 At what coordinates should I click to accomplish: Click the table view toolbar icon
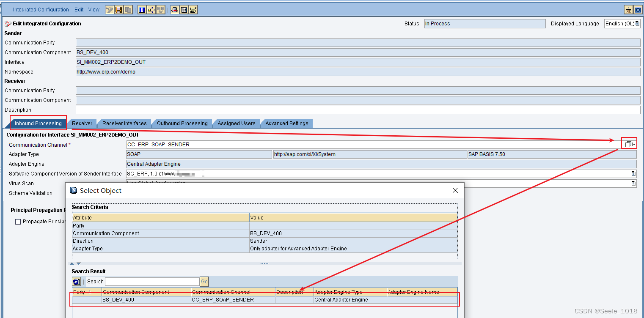click(184, 10)
